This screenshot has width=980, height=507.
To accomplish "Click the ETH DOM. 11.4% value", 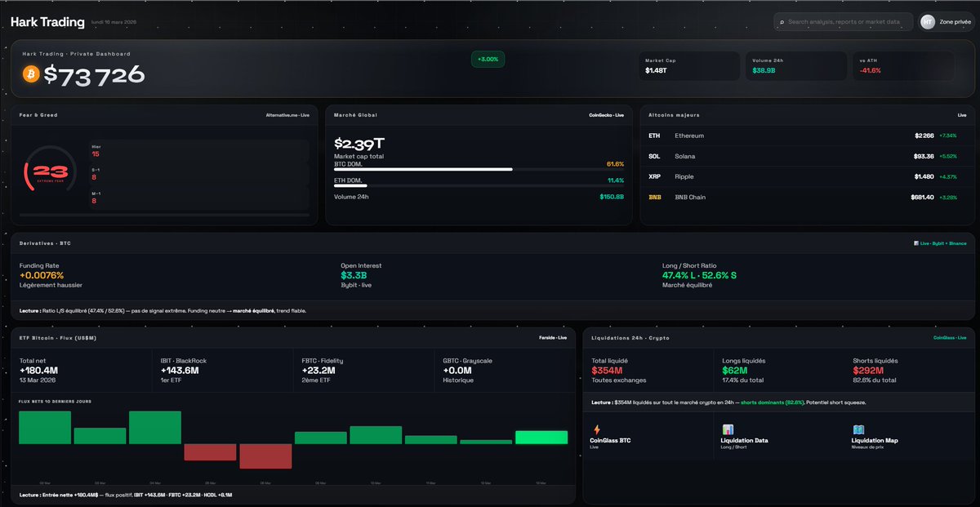I will (616, 180).
